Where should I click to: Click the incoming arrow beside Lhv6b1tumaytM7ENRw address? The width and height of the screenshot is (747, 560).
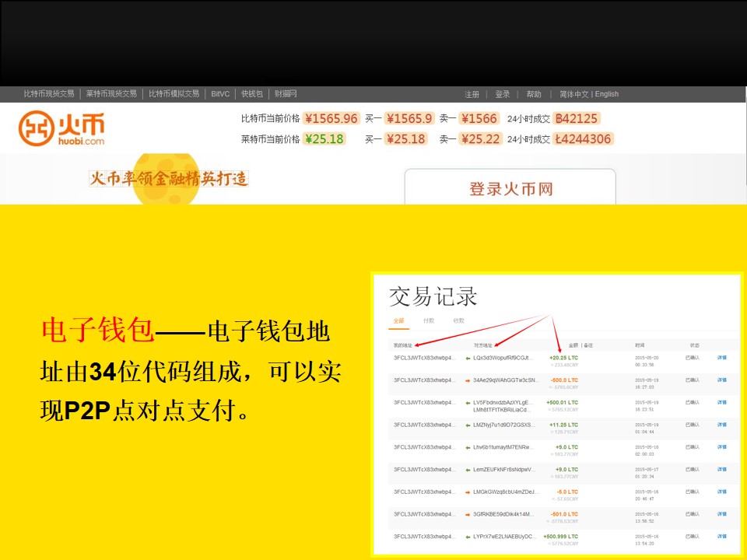[468, 448]
